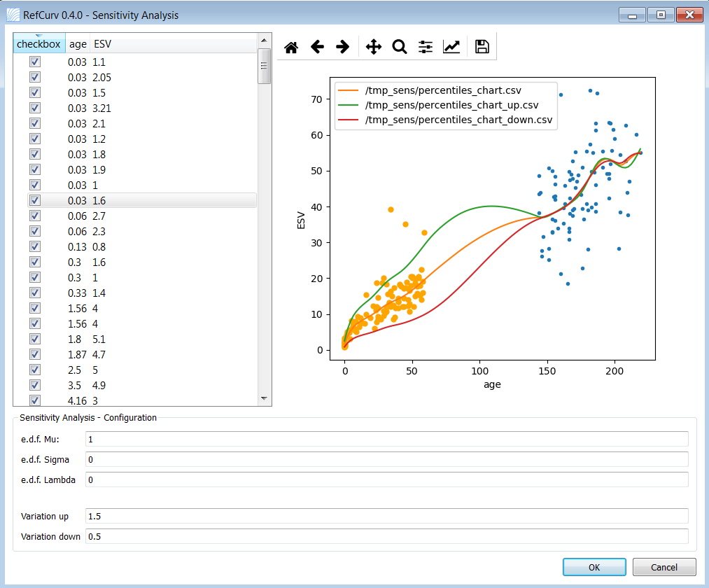Viewport: 709px width, 588px height.
Task: Focus the e.d.f. Lambda input field
Action: tap(386, 480)
